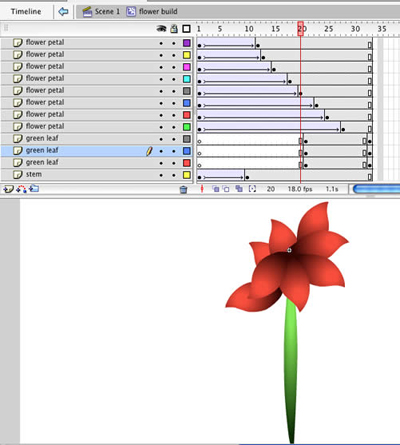Toggle the visibility dot of the stem layer
This screenshot has height=445, width=400.
tap(161, 175)
